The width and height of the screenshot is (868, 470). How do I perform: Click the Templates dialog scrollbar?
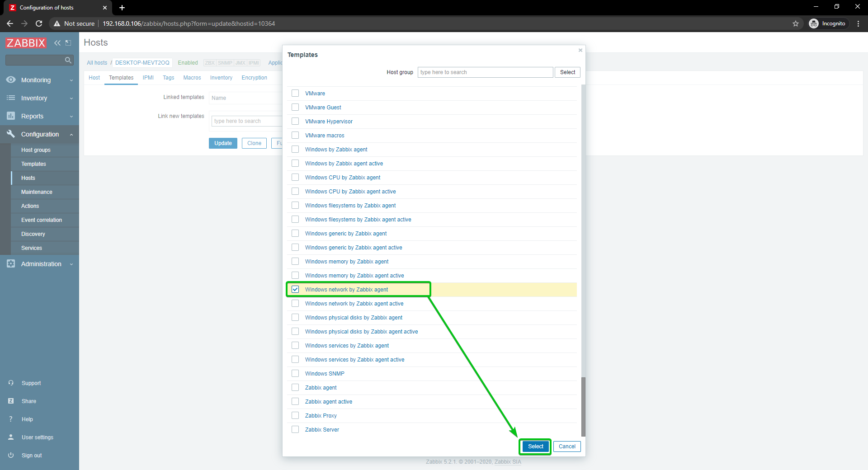tap(583, 407)
